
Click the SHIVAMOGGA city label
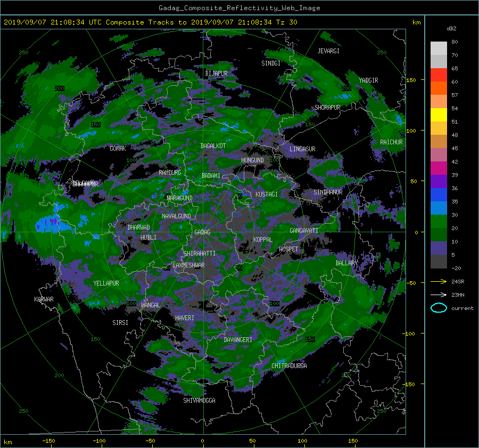coord(199,400)
